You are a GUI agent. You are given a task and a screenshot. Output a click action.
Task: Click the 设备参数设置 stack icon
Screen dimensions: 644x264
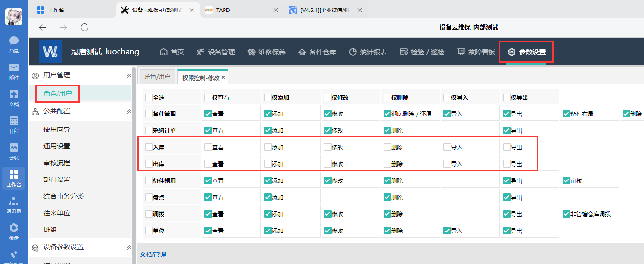35,247
